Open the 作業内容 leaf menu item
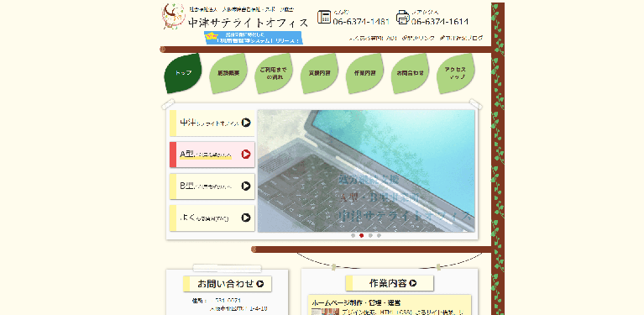Image resolution: width=644 pixels, height=315 pixels. click(364, 73)
